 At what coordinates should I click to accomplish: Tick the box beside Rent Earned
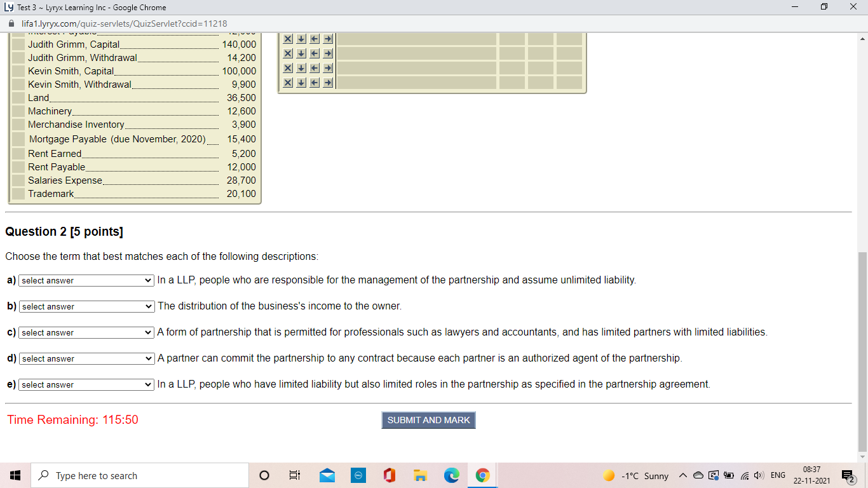pyautogui.click(x=18, y=154)
